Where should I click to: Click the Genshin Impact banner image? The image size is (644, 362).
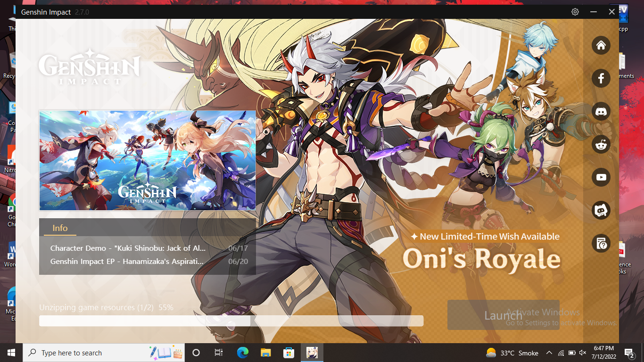(148, 160)
